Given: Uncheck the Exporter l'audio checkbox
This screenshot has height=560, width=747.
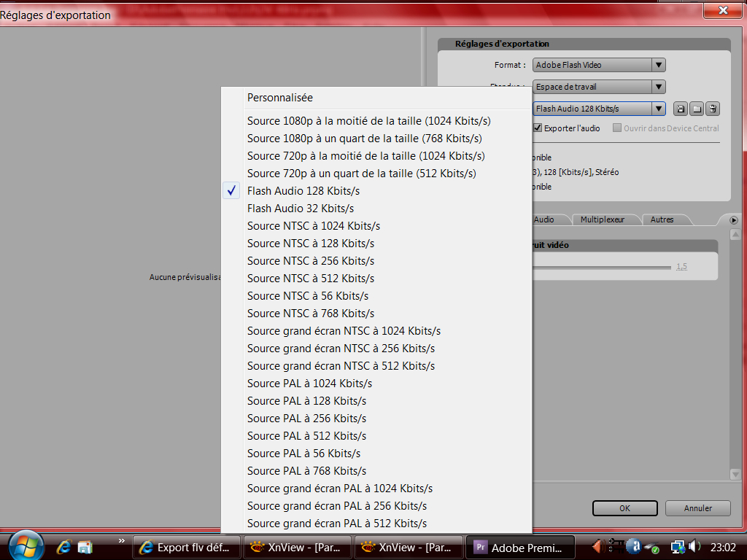Looking at the screenshot, I should point(538,128).
